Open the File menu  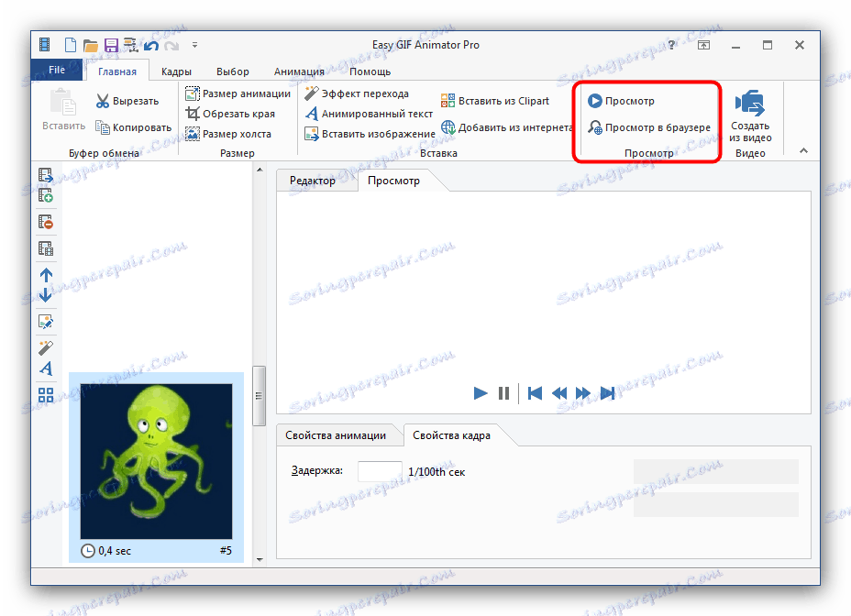pyautogui.click(x=56, y=69)
